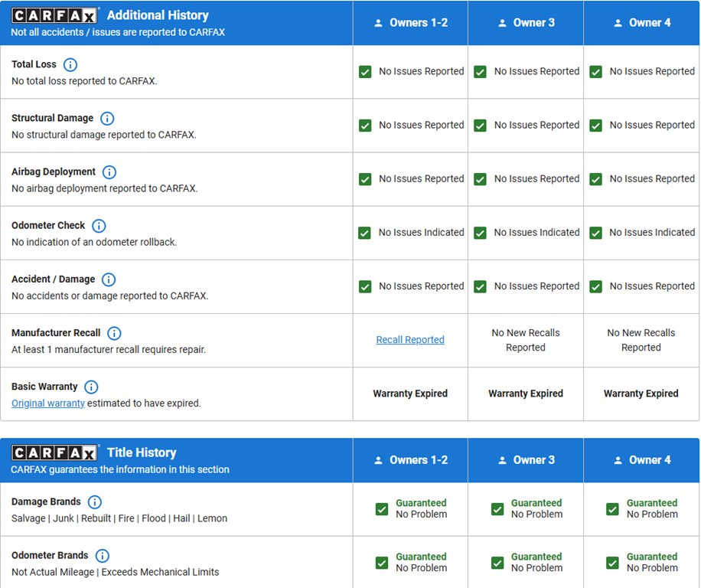Click 'No airbag deployment reported to CARFAX.' text
Viewport: 701px width, 588px height.
click(105, 188)
